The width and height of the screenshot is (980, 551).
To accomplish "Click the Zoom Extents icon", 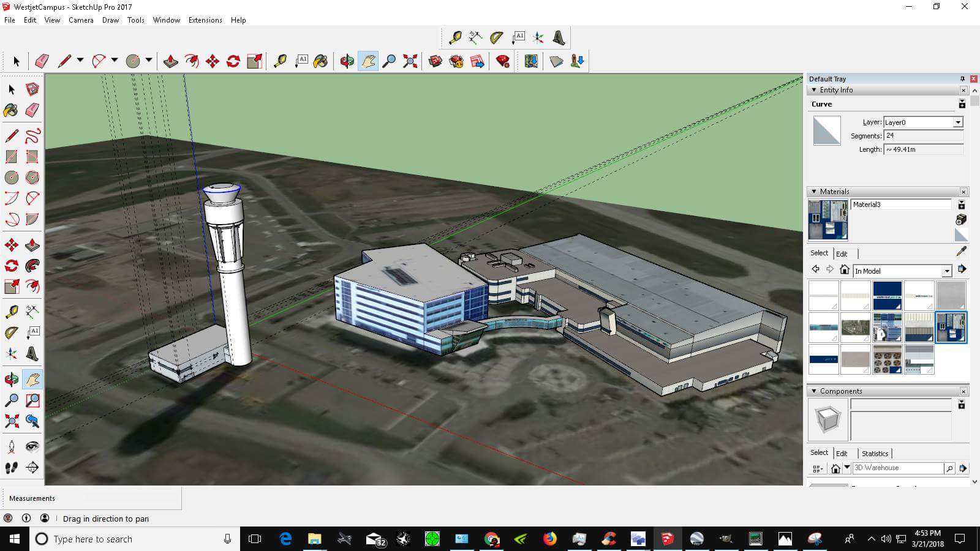I will point(410,61).
